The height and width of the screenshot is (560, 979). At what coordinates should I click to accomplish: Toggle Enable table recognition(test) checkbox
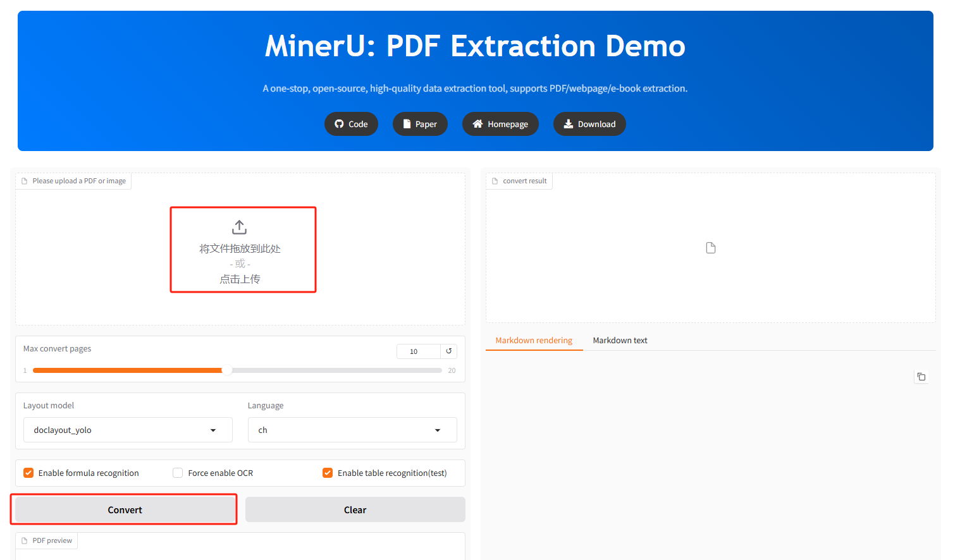coord(328,473)
